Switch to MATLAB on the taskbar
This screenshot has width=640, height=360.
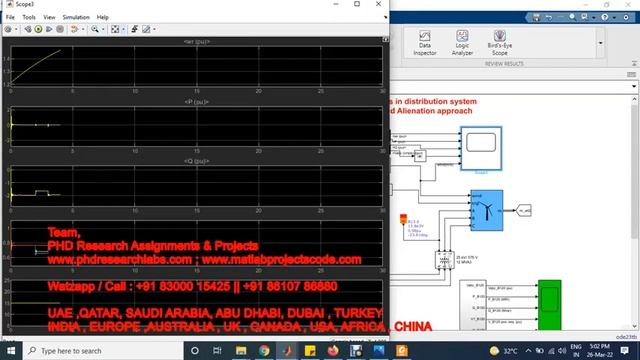[287, 351]
